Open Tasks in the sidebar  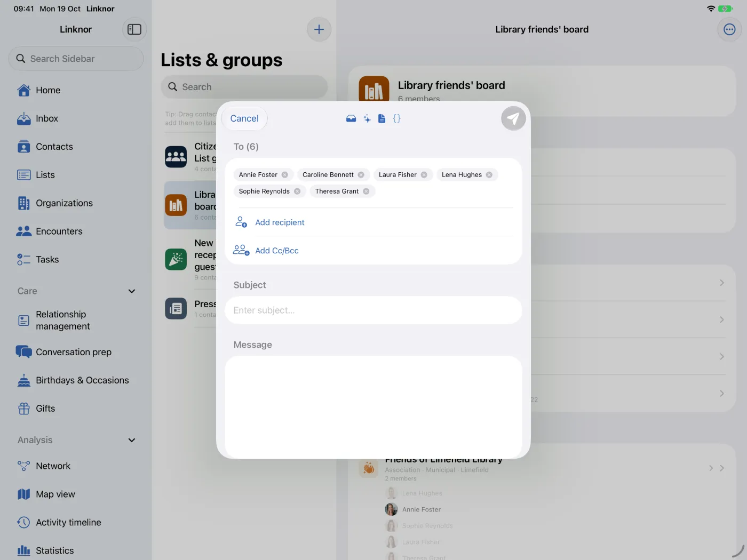pos(76,260)
